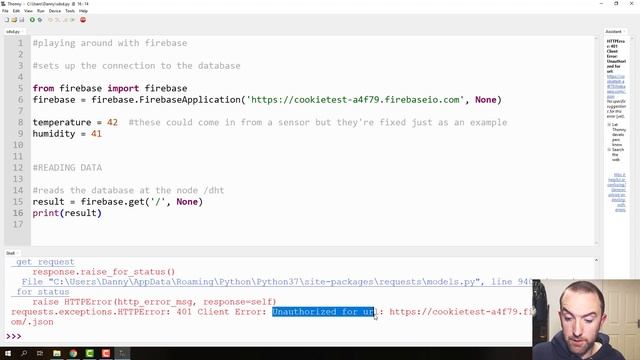Open Windows taskbar search

(24, 353)
